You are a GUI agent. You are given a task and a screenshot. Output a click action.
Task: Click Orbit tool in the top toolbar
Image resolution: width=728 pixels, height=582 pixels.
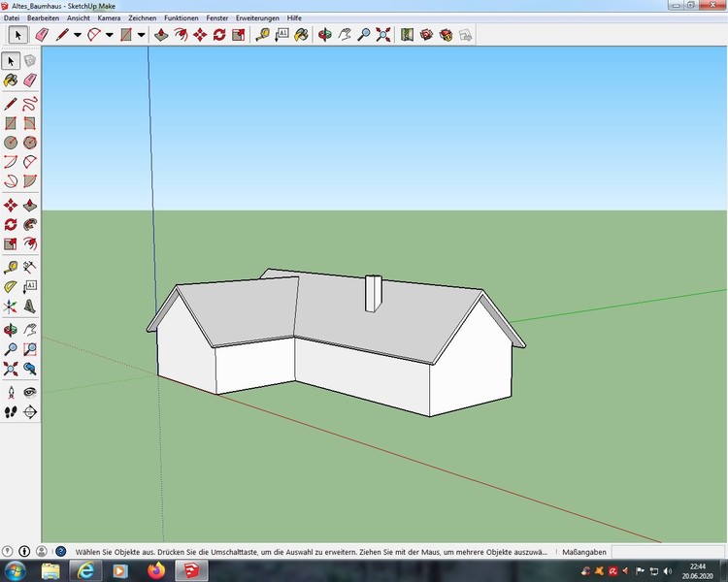[325, 35]
